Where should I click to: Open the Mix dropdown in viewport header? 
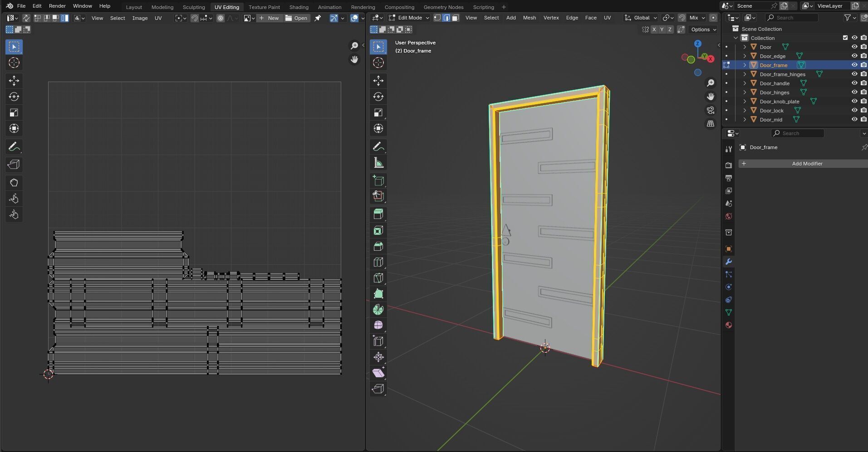click(697, 18)
